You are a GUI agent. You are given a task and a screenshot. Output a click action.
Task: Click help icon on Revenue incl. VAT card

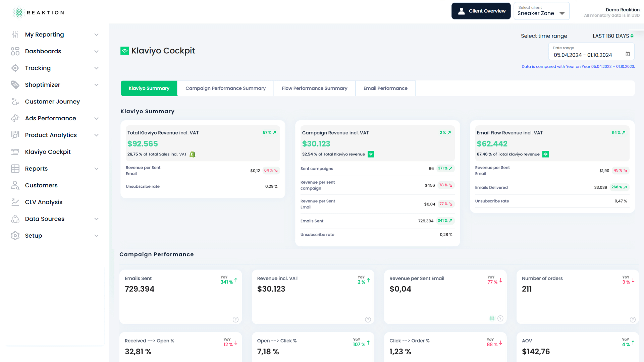[368, 319]
